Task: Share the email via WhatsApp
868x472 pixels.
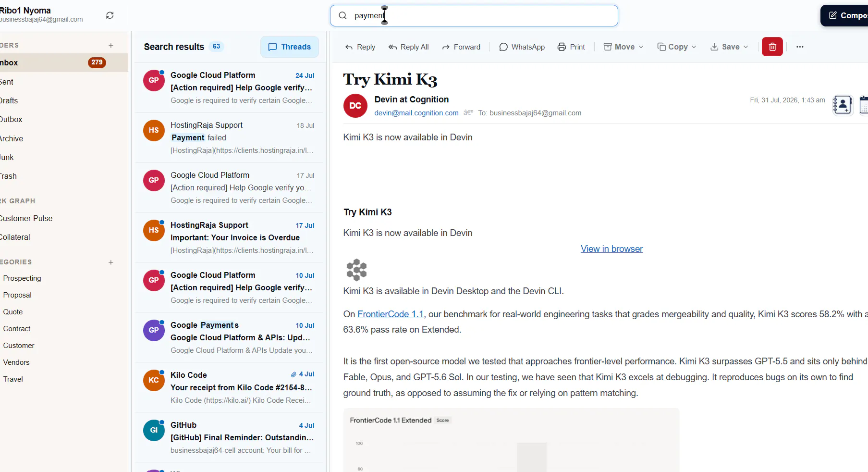Action: point(522,47)
